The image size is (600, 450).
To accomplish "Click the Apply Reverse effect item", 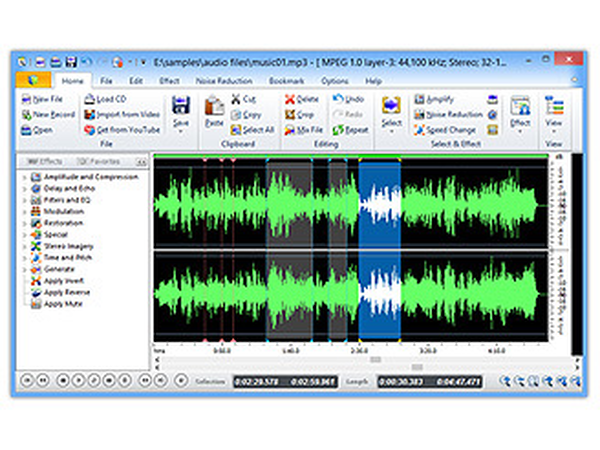I will 60,292.
